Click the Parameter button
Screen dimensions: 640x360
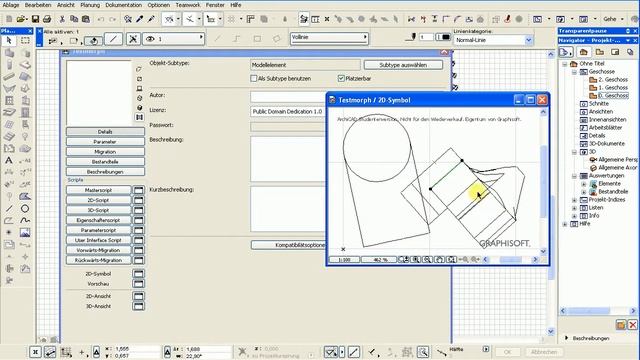click(105, 142)
